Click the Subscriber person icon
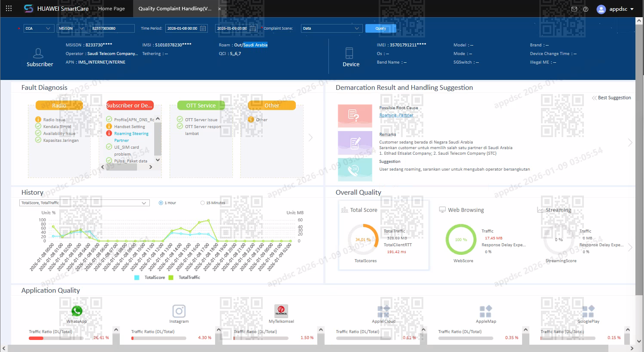The height and width of the screenshot is (352, 644). pos(38,53)
